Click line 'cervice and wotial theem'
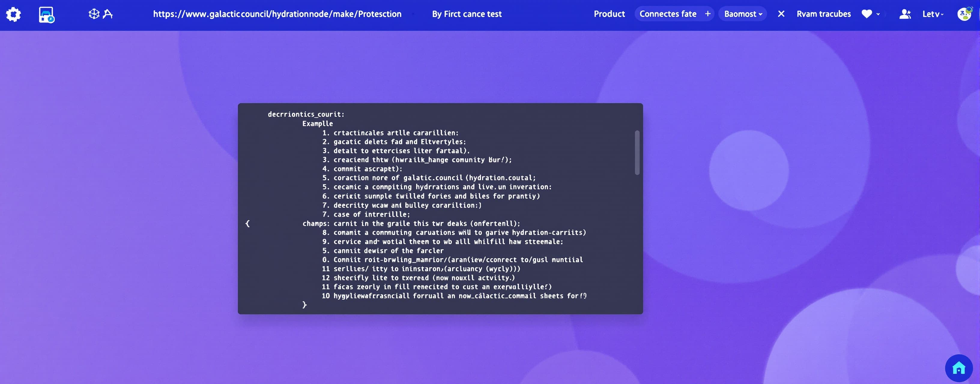 [443, 242]
